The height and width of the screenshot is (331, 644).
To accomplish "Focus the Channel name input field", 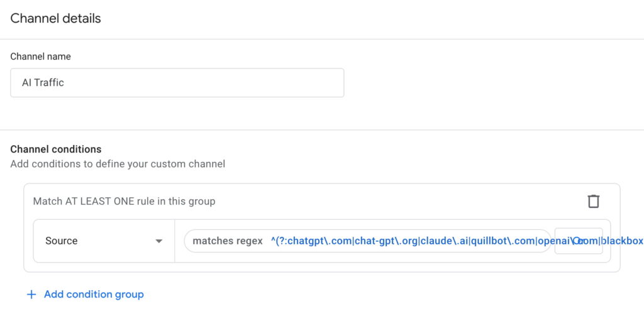I will click(x=177, y=83).
